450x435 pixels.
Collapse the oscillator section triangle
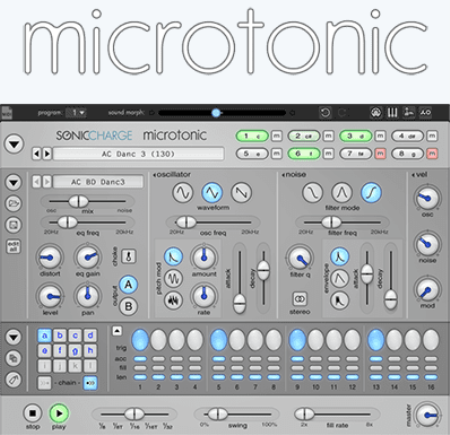154,175
